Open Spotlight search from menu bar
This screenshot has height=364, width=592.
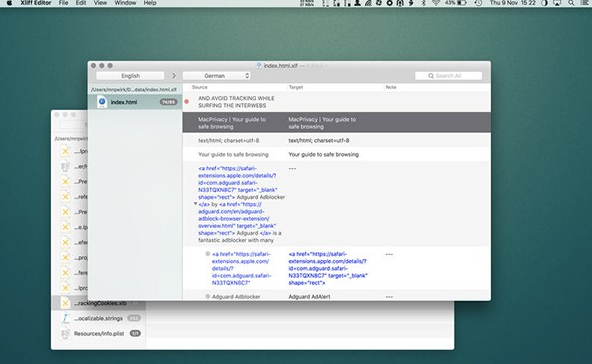pyautogui.click(x=571, y=3)
